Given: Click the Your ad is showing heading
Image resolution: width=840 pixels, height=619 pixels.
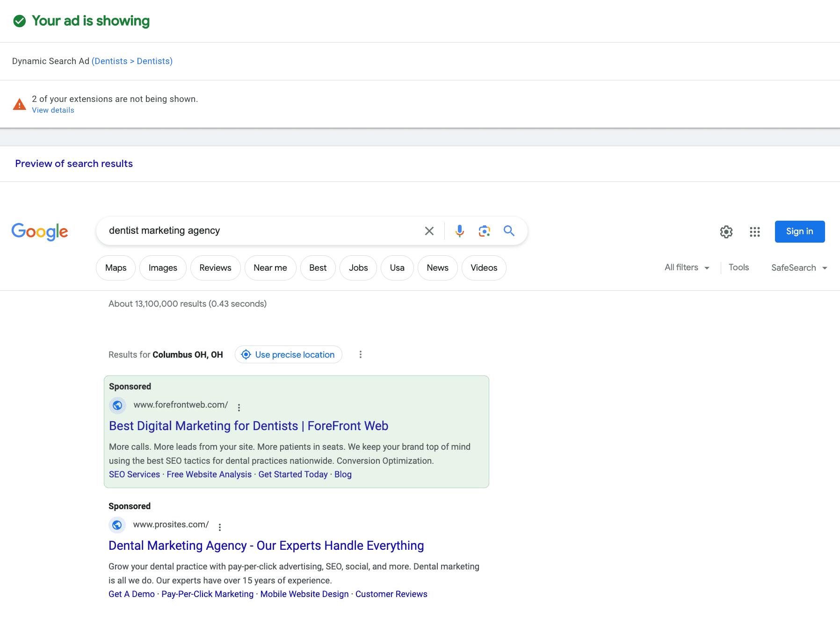Looking at the screenshot, I should (91, 21).
